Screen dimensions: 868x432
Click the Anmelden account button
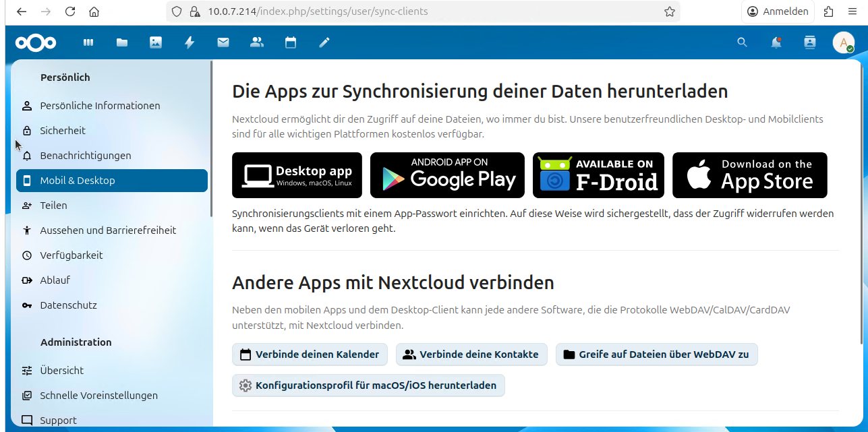tap(778, 11)
